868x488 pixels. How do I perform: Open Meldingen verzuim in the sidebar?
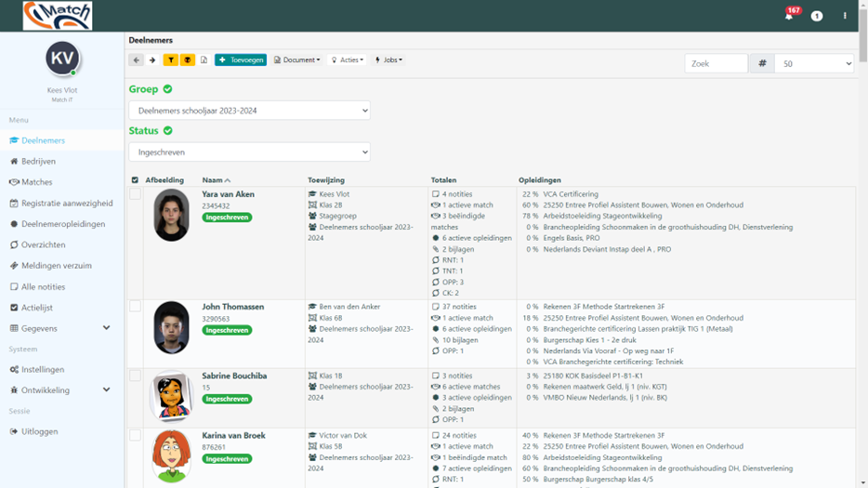[57, 265]
